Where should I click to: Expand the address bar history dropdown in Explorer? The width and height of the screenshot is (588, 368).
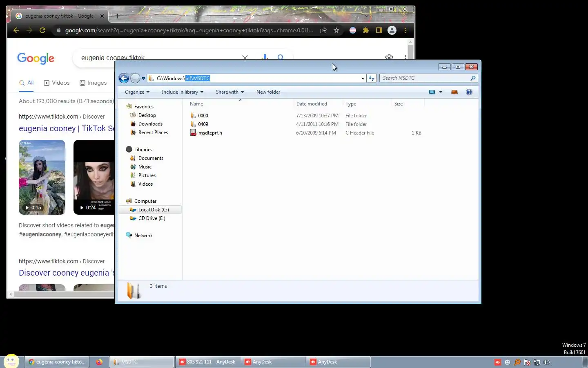tap(363, 79)
